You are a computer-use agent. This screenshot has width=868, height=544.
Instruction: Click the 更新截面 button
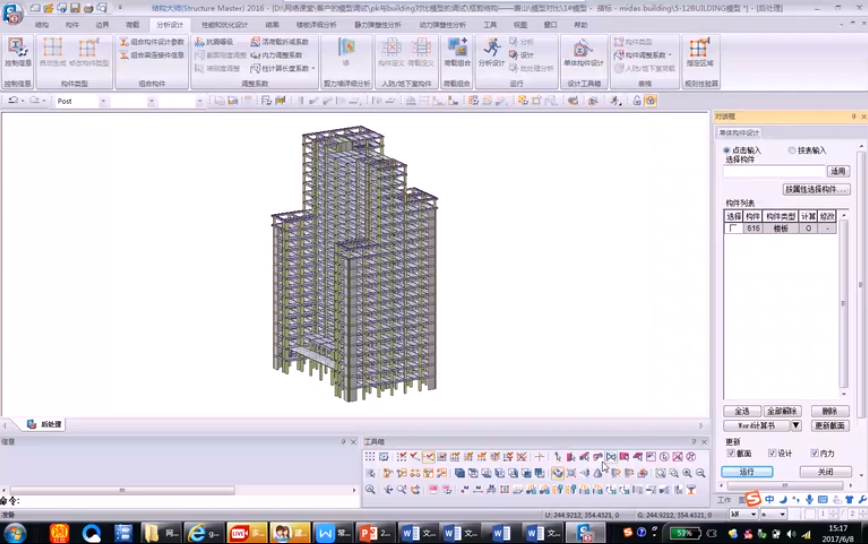(829, 426)
